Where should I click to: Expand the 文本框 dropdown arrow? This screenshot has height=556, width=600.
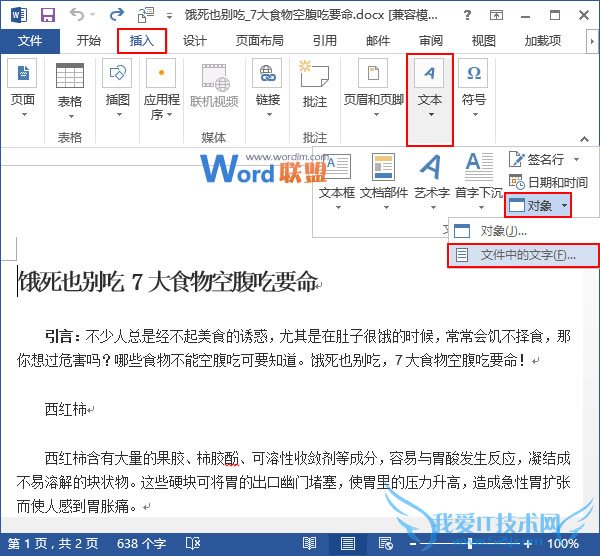338,207
